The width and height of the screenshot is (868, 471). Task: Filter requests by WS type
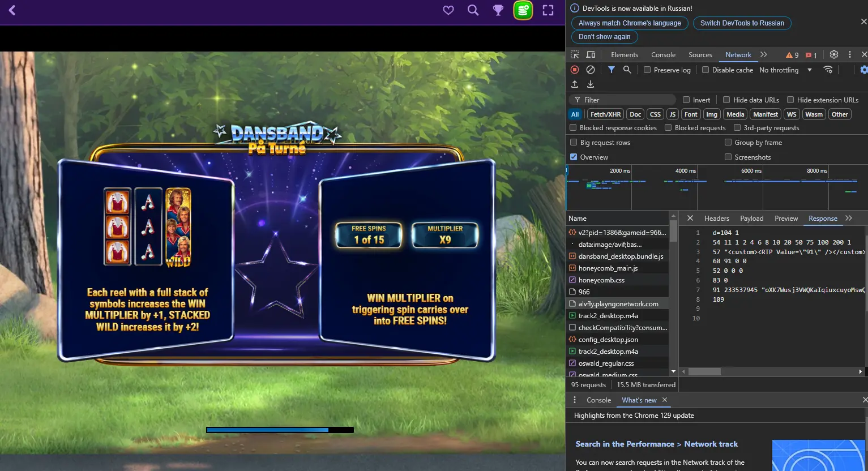792,114
